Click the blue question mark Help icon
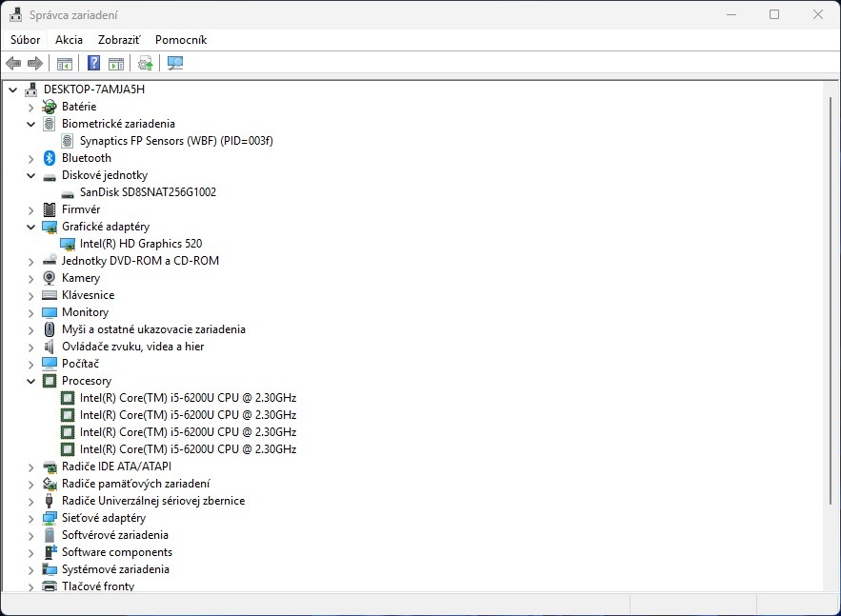The image size is (841, 616). pos(93,64)
